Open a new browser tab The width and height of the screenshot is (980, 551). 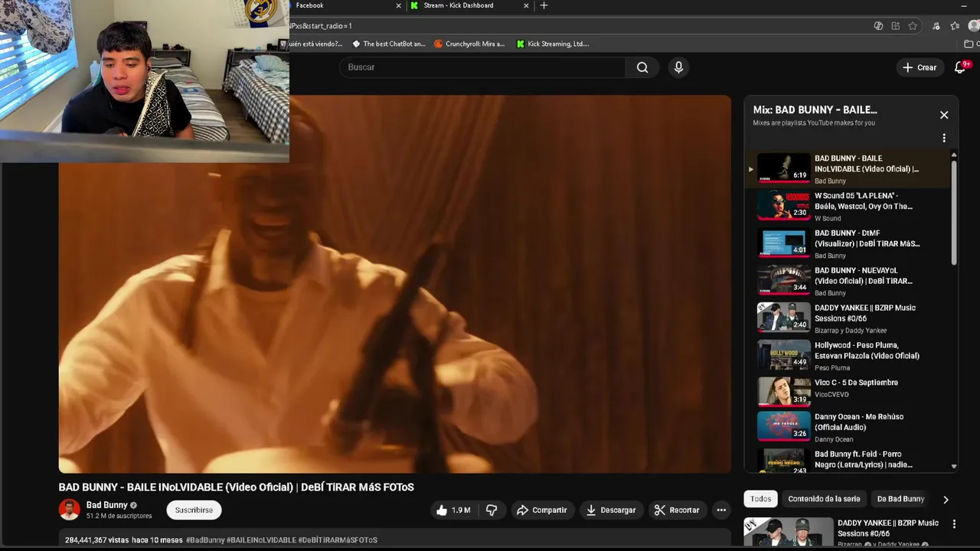pos(544,5)
